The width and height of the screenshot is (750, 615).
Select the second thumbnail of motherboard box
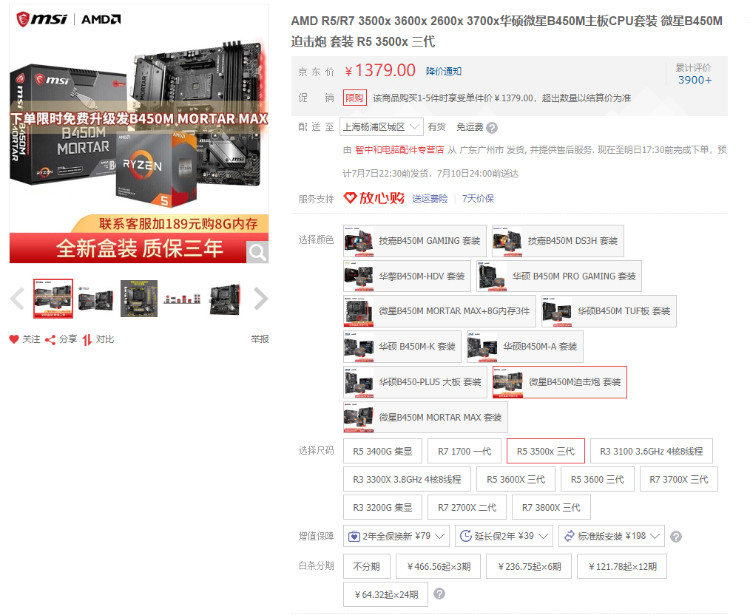(x=96, y=299)
